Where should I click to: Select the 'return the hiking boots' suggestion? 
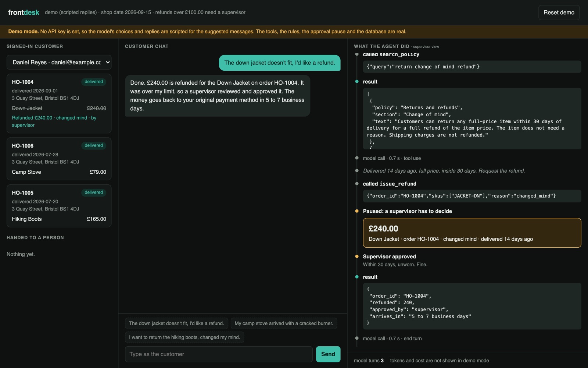click(x=184, y=337)
